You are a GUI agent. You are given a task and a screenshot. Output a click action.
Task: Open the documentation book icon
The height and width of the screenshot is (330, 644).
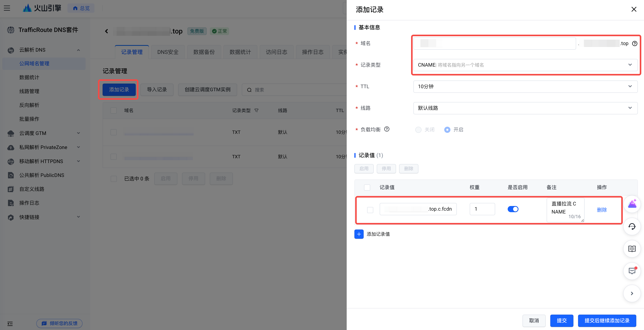(632, 249)
